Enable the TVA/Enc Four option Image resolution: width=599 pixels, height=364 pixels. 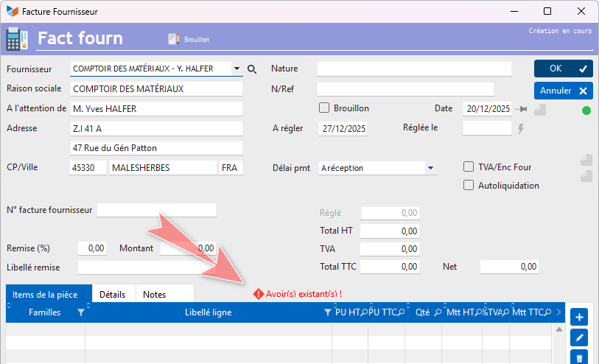(x=469, y=167)
